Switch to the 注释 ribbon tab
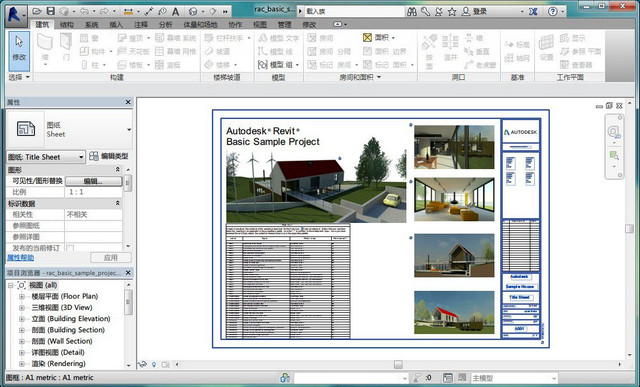The width and height of the screenshot is (640, 387). tap(141, 24)
